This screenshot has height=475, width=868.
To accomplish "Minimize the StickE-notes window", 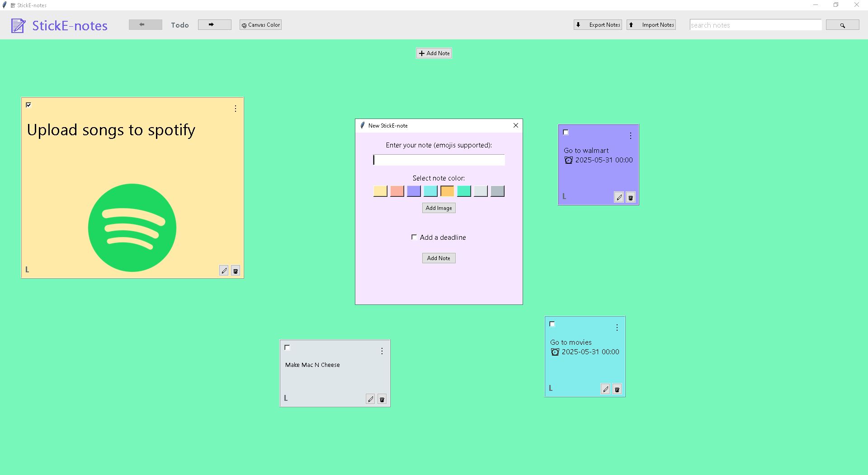I will point(816,5).
